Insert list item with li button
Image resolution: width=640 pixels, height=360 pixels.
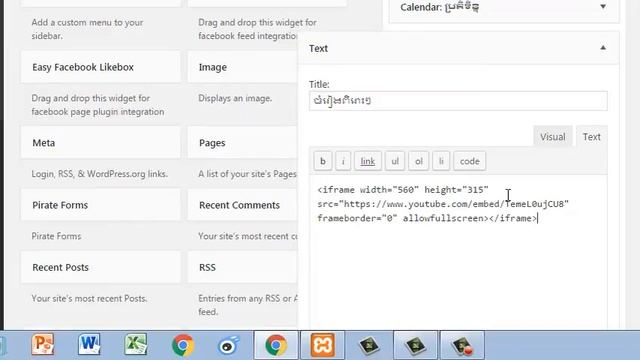(x=441, y=161)
